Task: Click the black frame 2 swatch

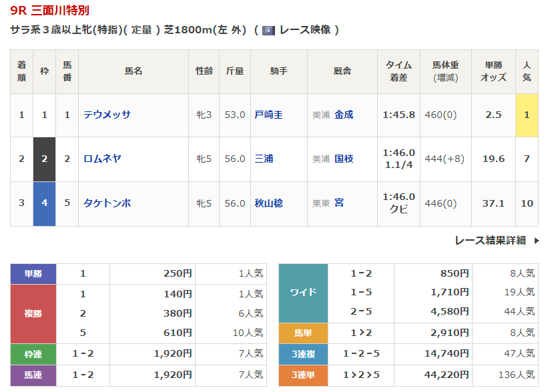Action: pos(45,159)
